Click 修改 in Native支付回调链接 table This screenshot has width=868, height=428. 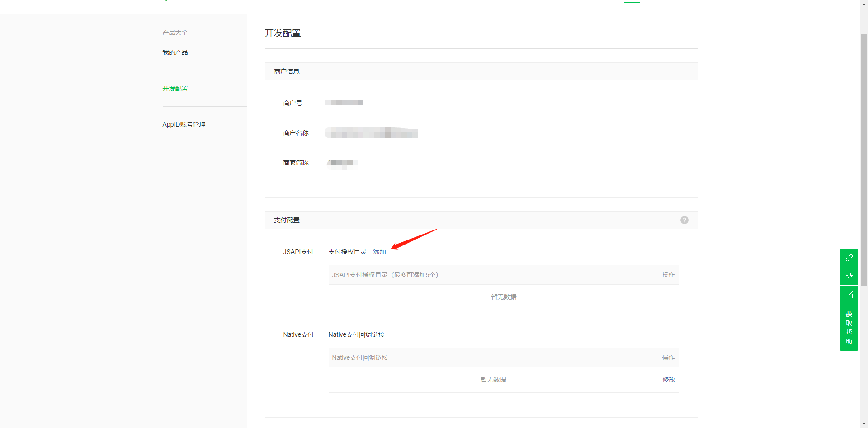click(x=669, y=380)
